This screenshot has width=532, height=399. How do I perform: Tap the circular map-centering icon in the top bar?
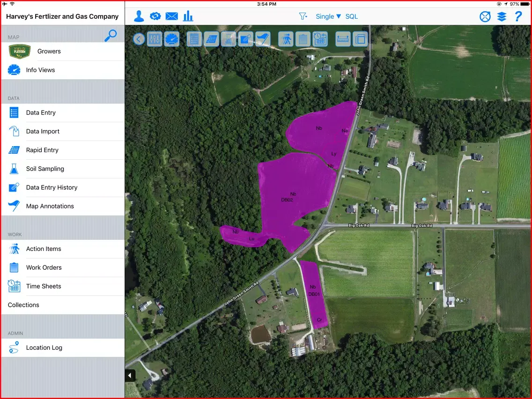pos(485,16)
